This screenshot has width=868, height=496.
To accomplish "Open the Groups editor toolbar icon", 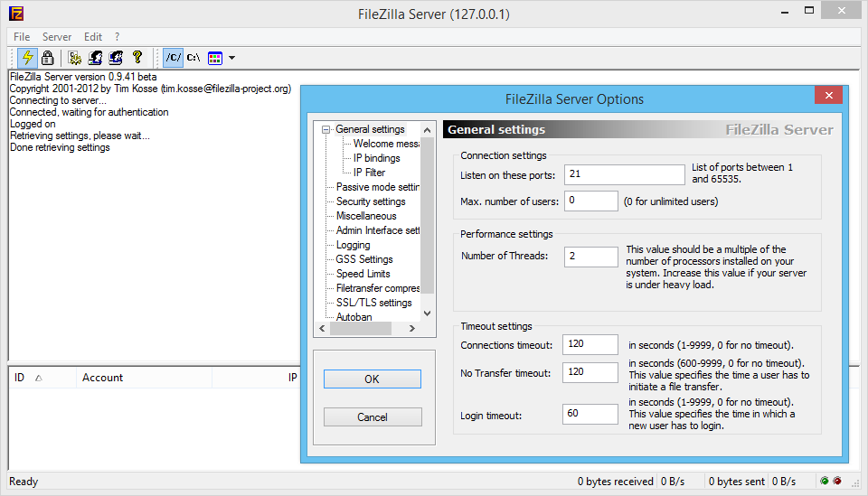I will [x=116, y=58].
